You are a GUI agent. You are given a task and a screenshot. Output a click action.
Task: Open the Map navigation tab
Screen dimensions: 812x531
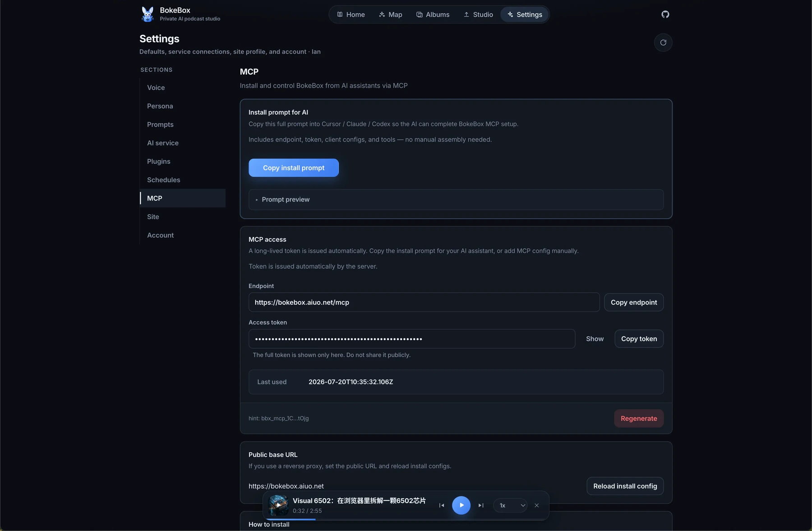(x=391, y=14)
